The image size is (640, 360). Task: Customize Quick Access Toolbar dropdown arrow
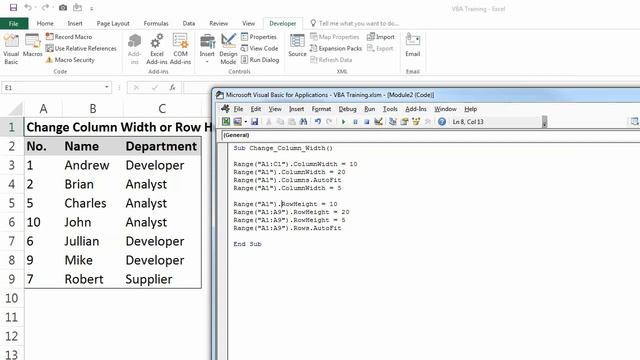(92, 8)
